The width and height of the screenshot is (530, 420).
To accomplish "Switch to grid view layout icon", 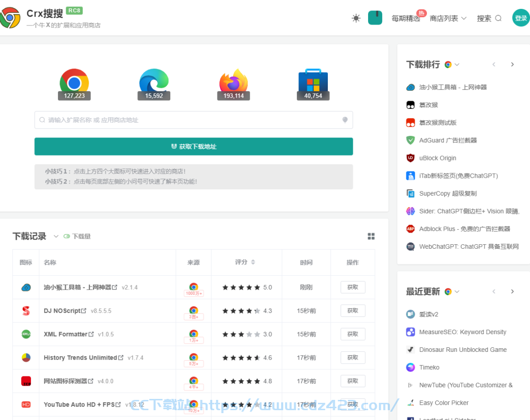I will click(371, 236).
